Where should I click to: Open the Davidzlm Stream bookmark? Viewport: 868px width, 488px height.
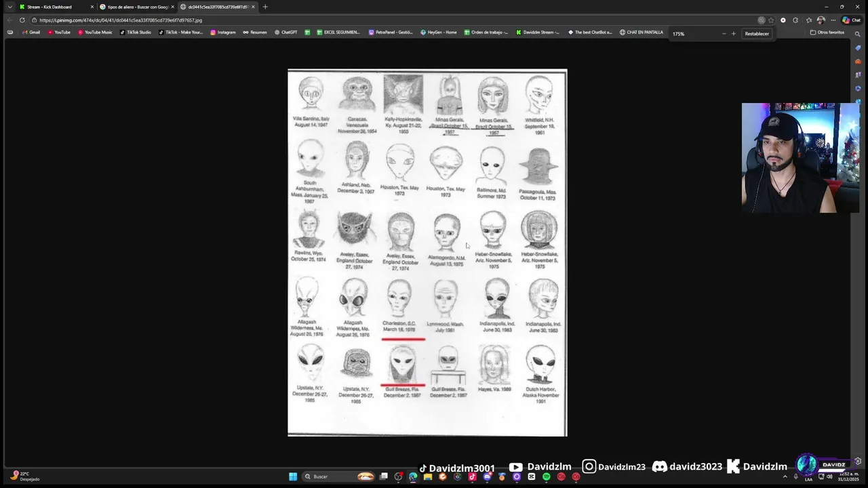(538, 33)
